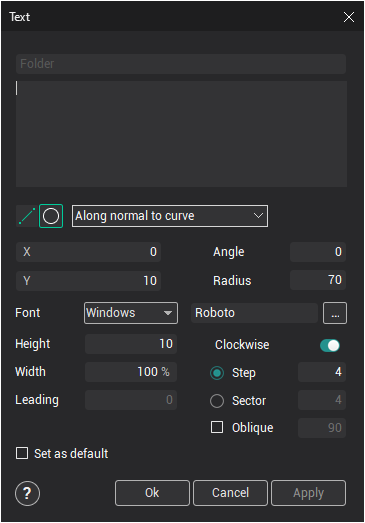Click the Roboto font name field
Image resolution: width=365 pixels, height=523 pixels.
[254, 313]
